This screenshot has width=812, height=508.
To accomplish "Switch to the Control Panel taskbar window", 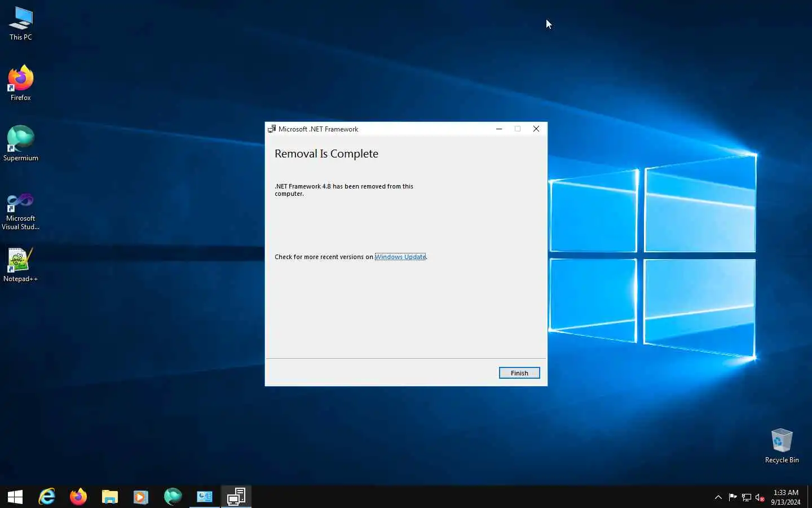I will click(204, 497).
